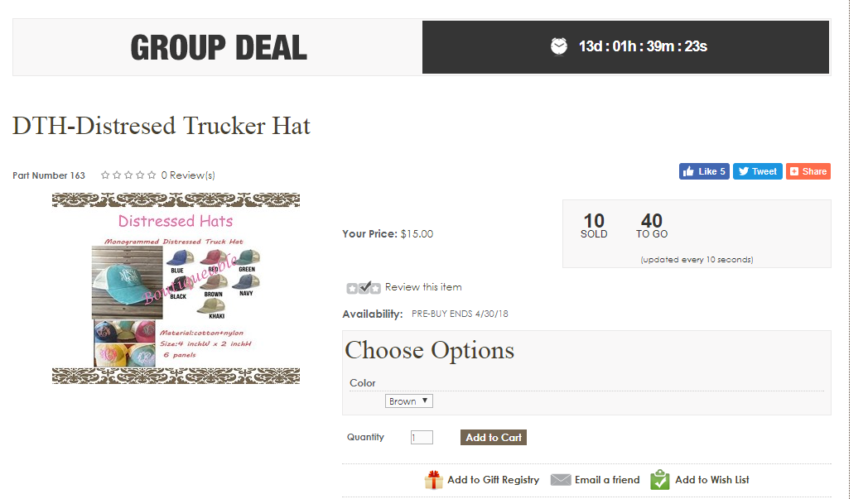Click the GROUP DEAL banner heading
This screenshot has height=499, width=868.
point(219,47)
